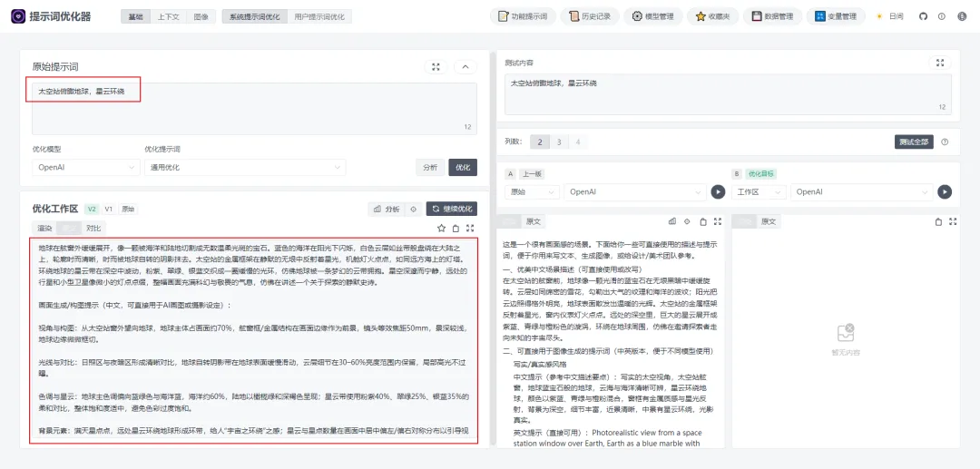980x469 pixels.
Task: Open 历史记录 history
Action: 590,16
